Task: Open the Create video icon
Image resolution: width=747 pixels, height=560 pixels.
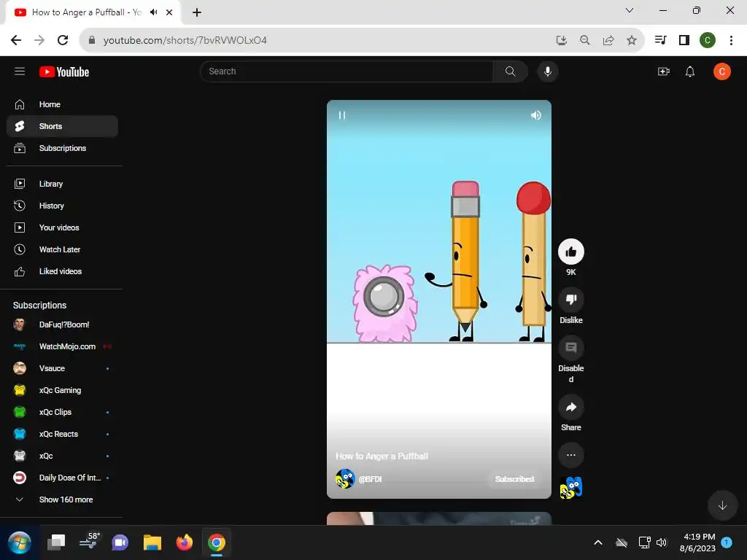Action: (664, 71)
